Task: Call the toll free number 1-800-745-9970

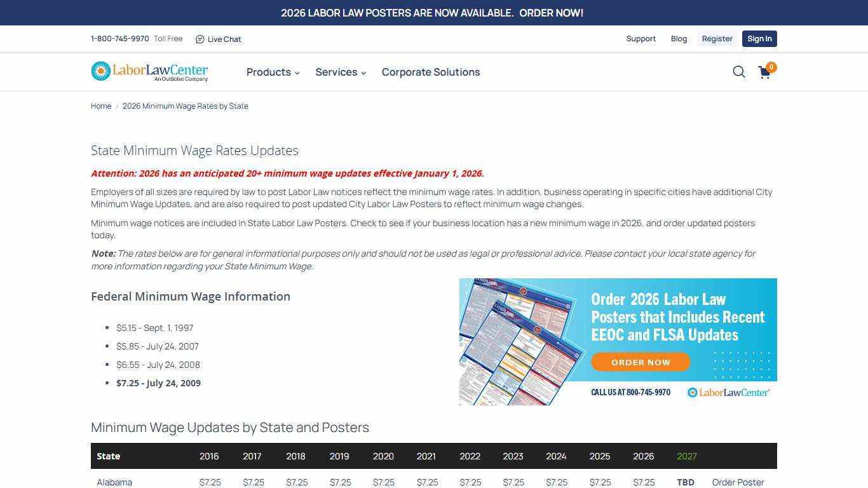Action: (119, 39)
